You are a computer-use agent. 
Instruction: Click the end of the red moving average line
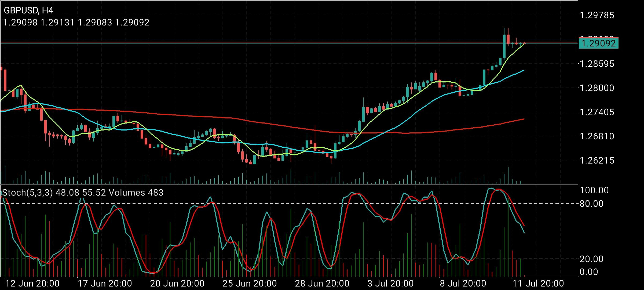point(524,119)
